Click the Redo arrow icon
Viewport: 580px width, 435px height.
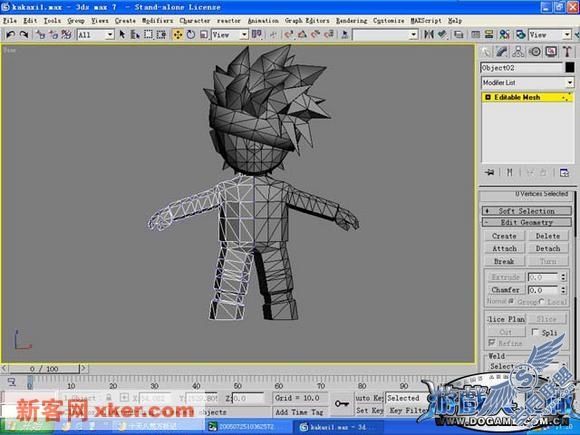(x=24, y=35)
